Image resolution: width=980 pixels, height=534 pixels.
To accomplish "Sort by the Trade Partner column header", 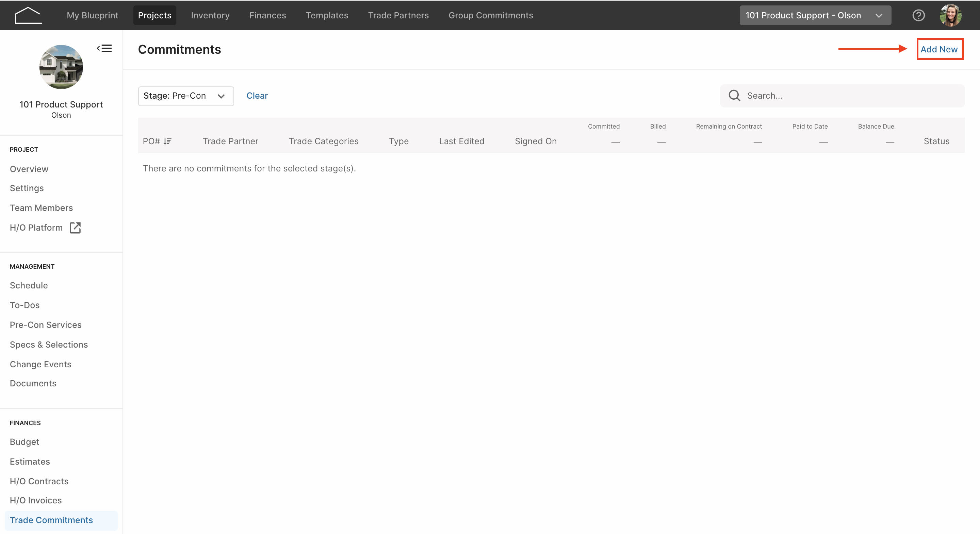I will click(231, 141).
